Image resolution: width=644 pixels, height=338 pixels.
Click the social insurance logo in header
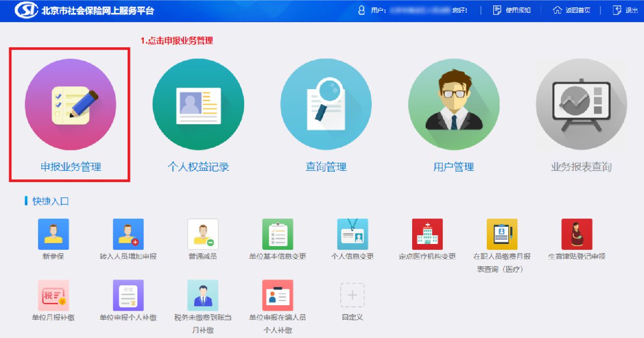pos(26,10)
